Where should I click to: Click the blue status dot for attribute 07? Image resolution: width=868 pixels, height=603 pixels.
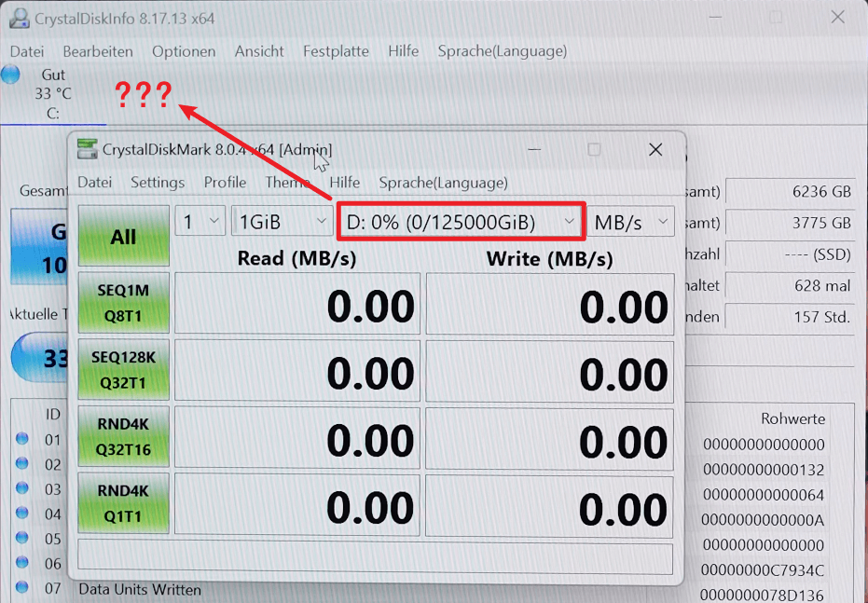pos(22,587)
